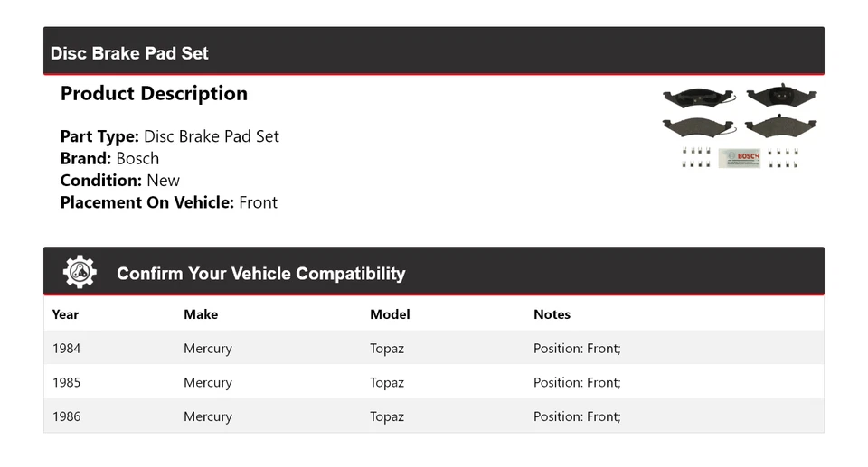This screenshot has height=467, width=868.
Task: Click Topaz in the 1986 row
Action: 387,416
